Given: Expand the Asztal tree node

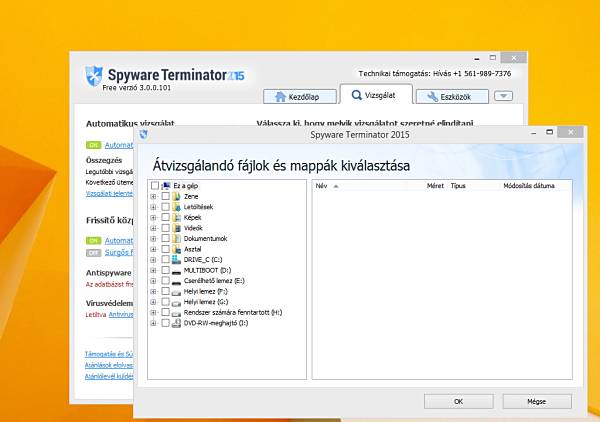Looking at the screenshot, I should pyautogui.click(x=153, y=249).
